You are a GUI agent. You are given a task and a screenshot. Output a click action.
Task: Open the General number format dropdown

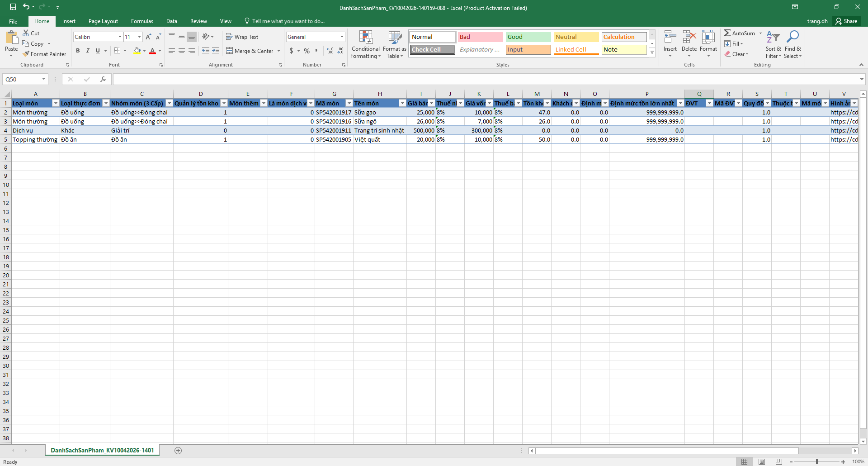pyautogui.click(x=342, y=37)
